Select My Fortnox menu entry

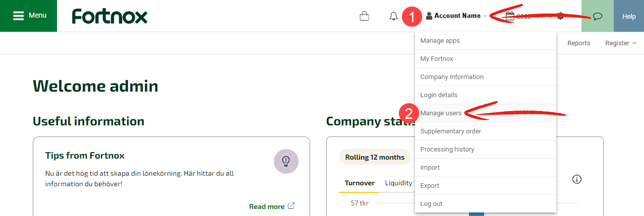point(486,59)
